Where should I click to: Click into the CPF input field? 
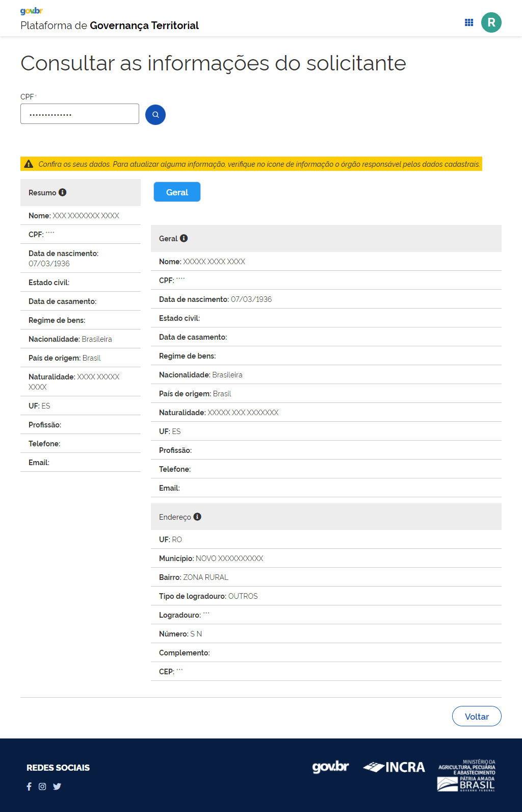pos(80,114)
